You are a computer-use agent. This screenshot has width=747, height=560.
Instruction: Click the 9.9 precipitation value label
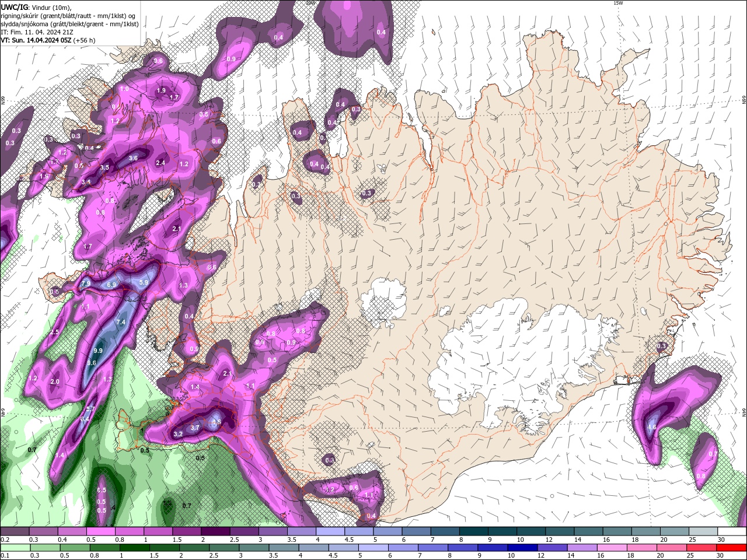(98, 351)
